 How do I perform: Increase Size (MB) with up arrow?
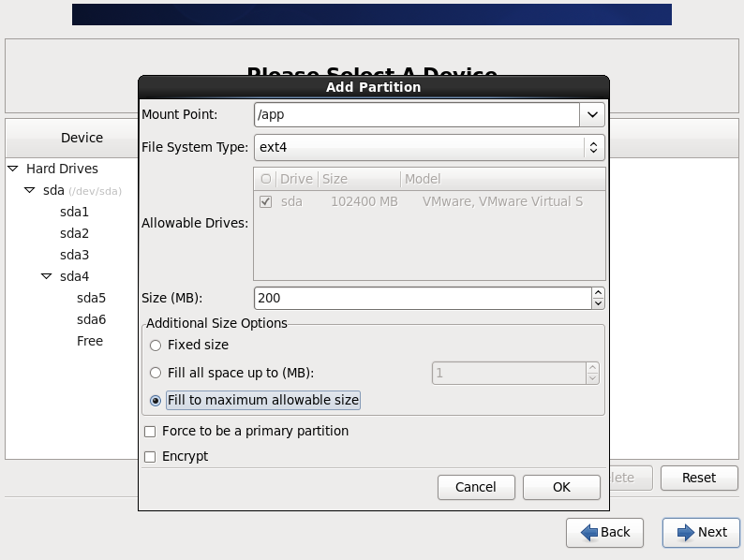click(598, 292)
